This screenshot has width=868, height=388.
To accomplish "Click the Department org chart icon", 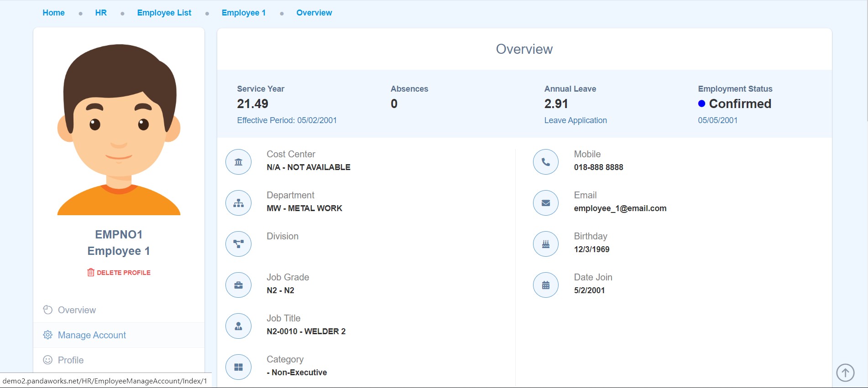I will pyautogui.click(x=238, y=203).
